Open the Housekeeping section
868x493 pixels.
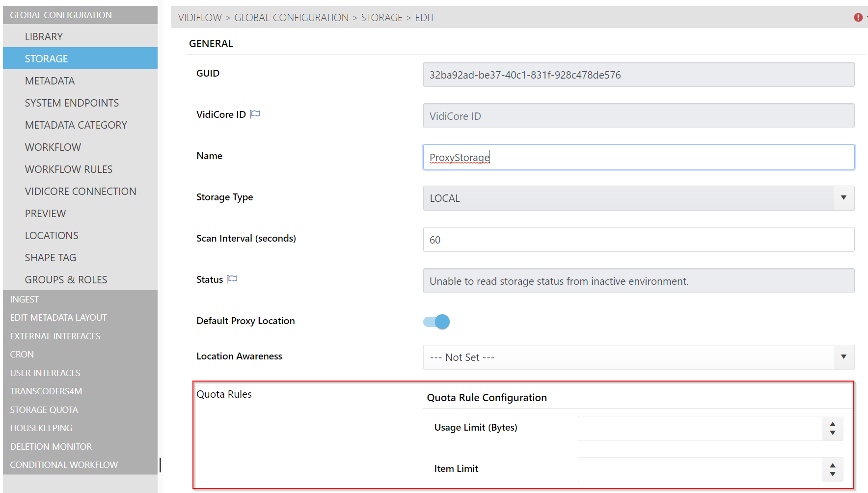click(x=41, y=428)
